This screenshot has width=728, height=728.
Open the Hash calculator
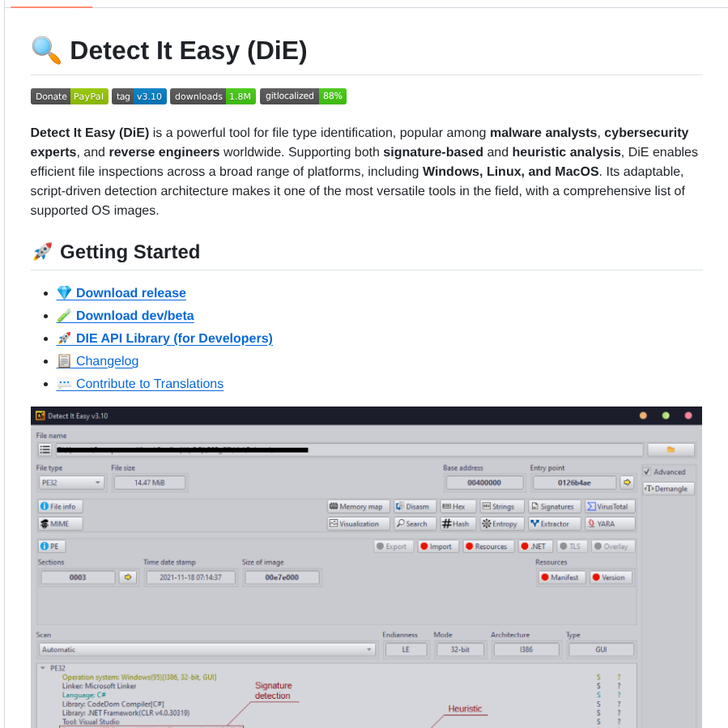click(x=457, y=523)
